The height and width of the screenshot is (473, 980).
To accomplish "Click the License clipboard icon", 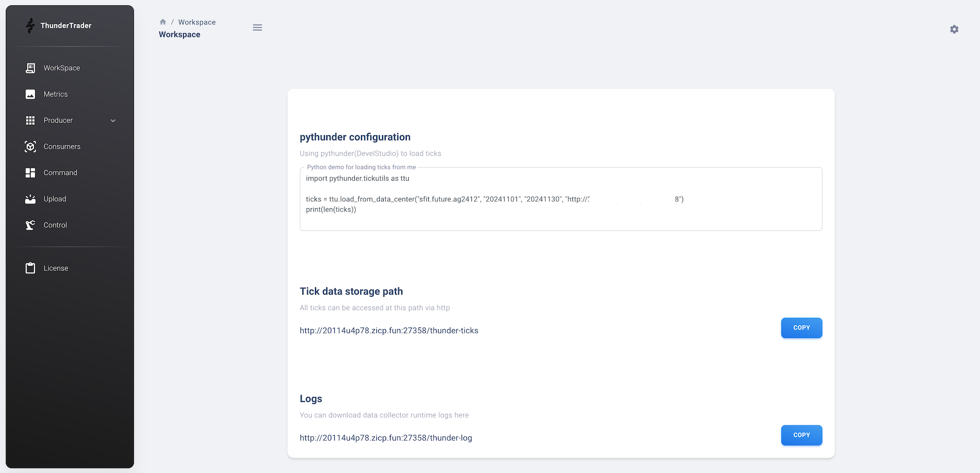I will pos(30,268).
